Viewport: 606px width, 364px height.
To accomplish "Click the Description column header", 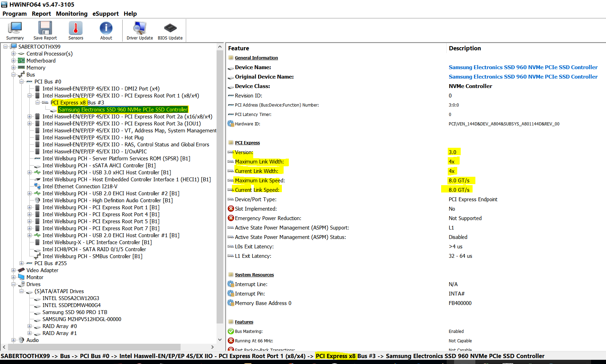I will (x=465, y=48).
